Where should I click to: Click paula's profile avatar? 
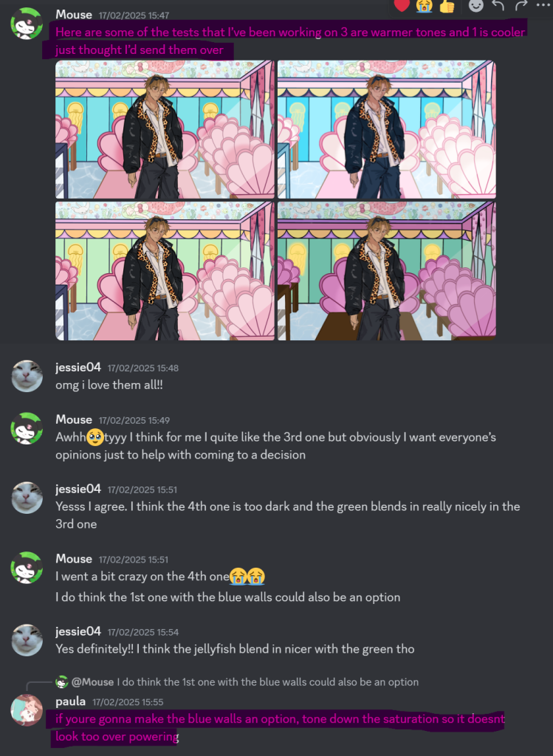(27, 710)
